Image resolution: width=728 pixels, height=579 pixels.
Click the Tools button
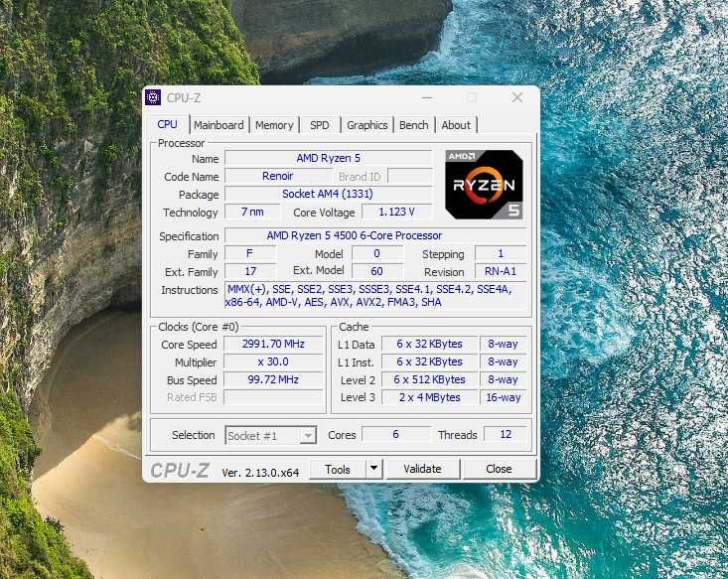pyautogui.click(x=338, y=469)
